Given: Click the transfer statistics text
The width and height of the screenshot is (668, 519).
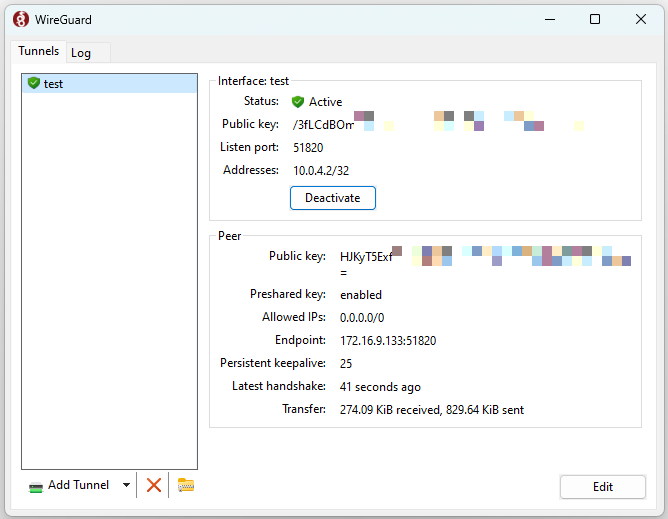Looking at the screenshot, I should pos(432,410).
